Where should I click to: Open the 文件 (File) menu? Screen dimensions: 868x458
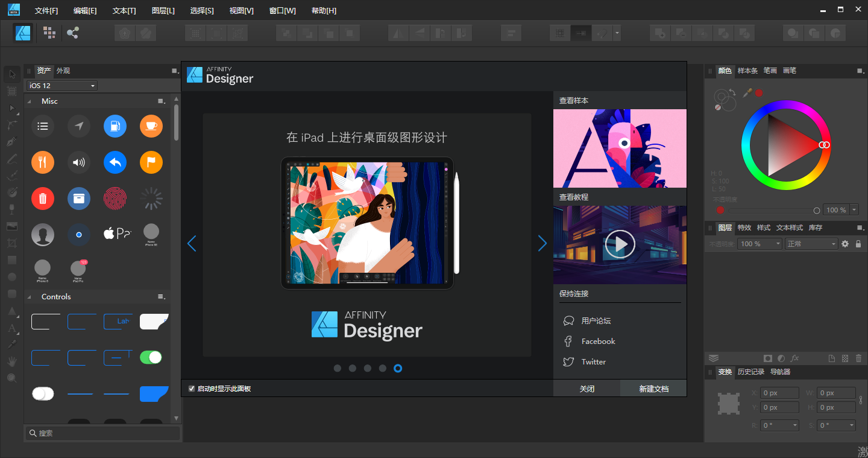coord(46,11)
